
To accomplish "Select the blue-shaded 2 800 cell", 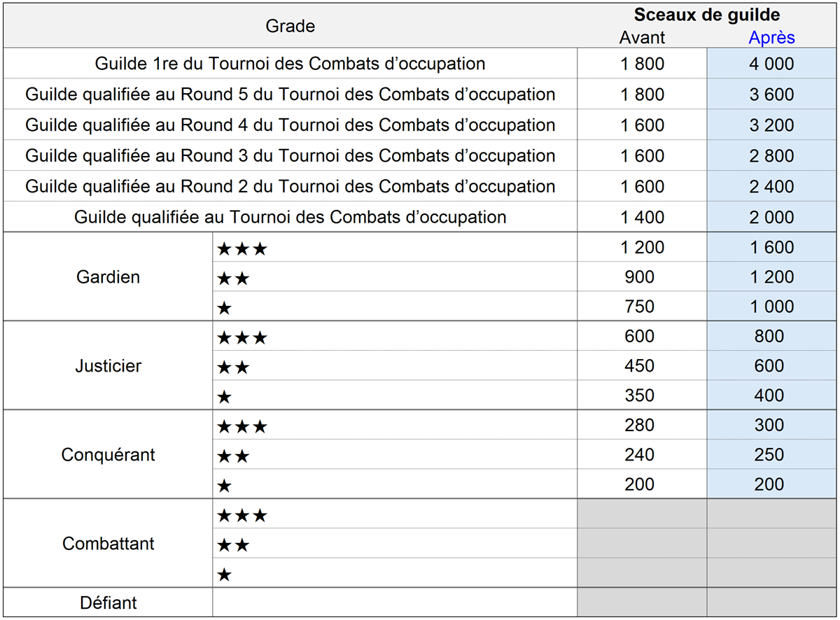I will [771, 155].
